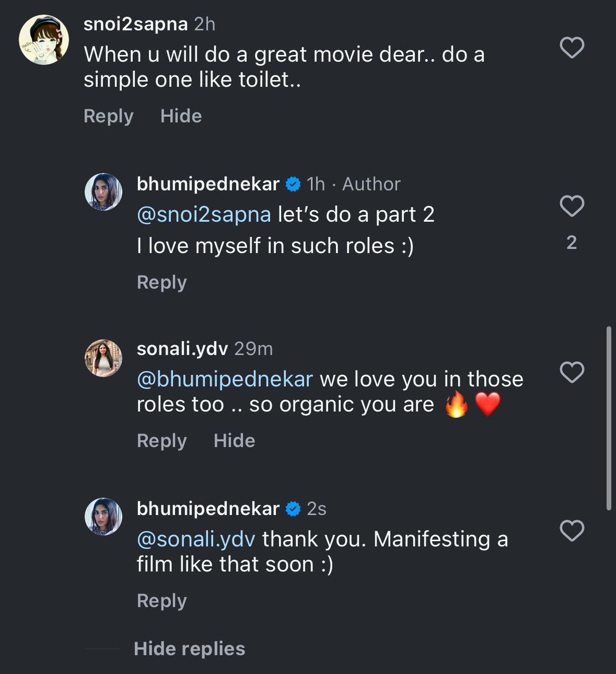
Task: View the 2 likes count
Action: pos(572,243)
